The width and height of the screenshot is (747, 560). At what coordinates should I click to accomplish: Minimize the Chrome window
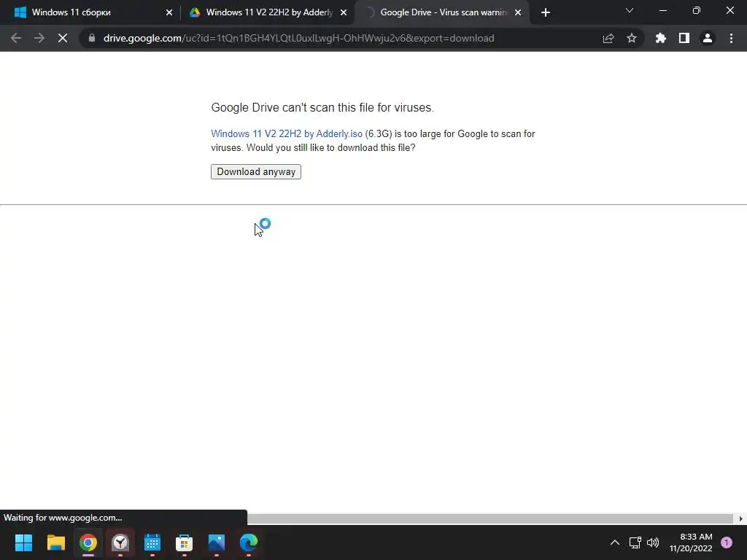pos(662,10)
